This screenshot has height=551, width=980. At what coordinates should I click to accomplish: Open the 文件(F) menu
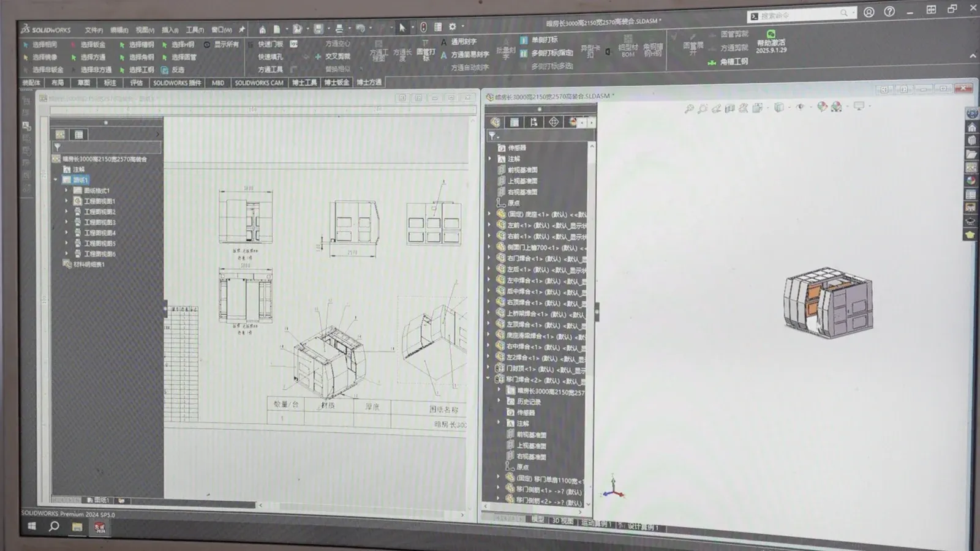coord(94,30)
